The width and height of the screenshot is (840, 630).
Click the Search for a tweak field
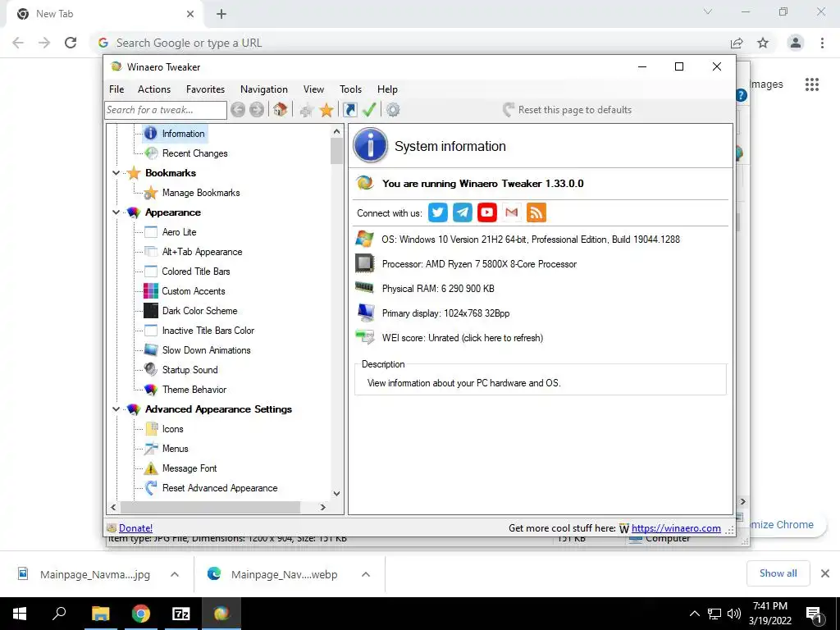[x=166, y=110]
